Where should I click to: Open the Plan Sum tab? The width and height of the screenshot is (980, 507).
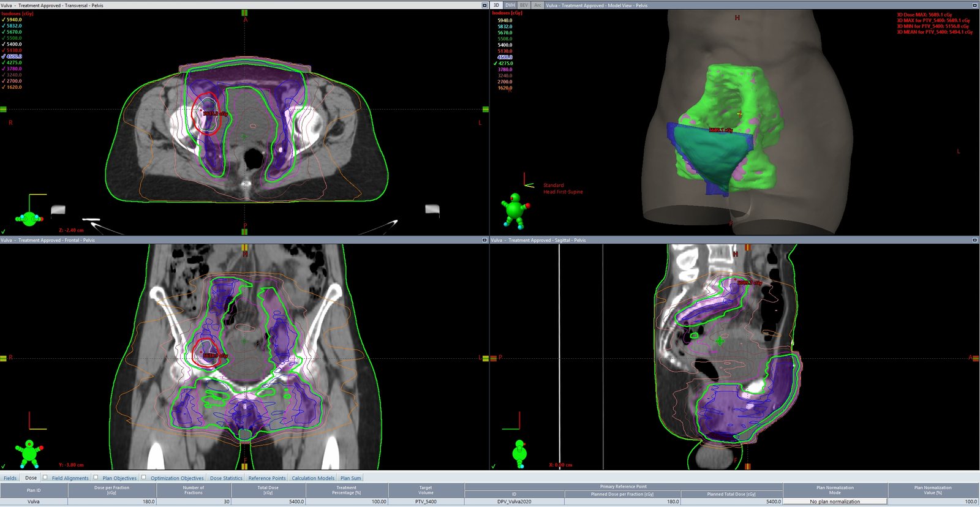[350, 478]
